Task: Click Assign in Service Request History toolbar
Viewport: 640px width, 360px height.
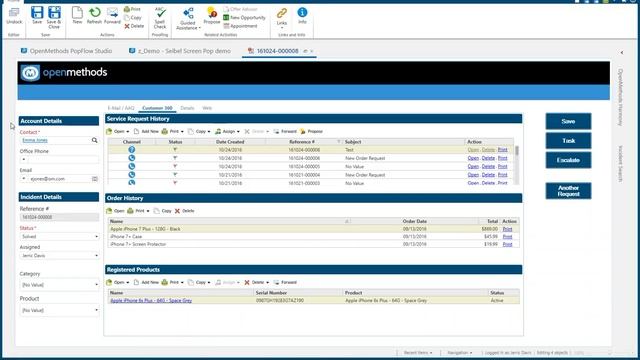Action: (x=227, y=131)
